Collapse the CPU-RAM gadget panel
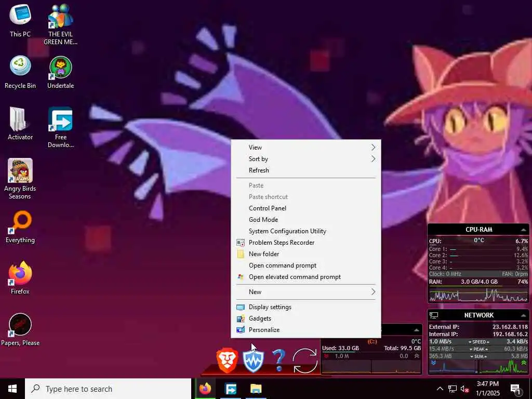This screenshot has width=532, height=399. coord(524,230)
